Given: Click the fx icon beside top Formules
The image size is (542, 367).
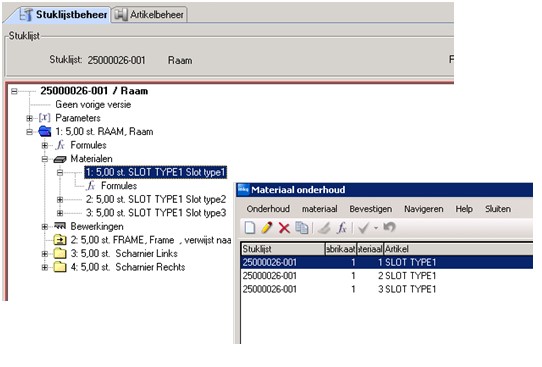Looking at the screenshot, I should (60, 145).
